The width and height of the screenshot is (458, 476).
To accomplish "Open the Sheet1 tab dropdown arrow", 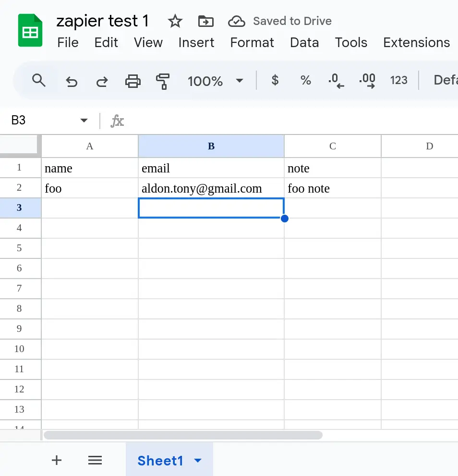I will pyautogui.click(x=197, y=460).
